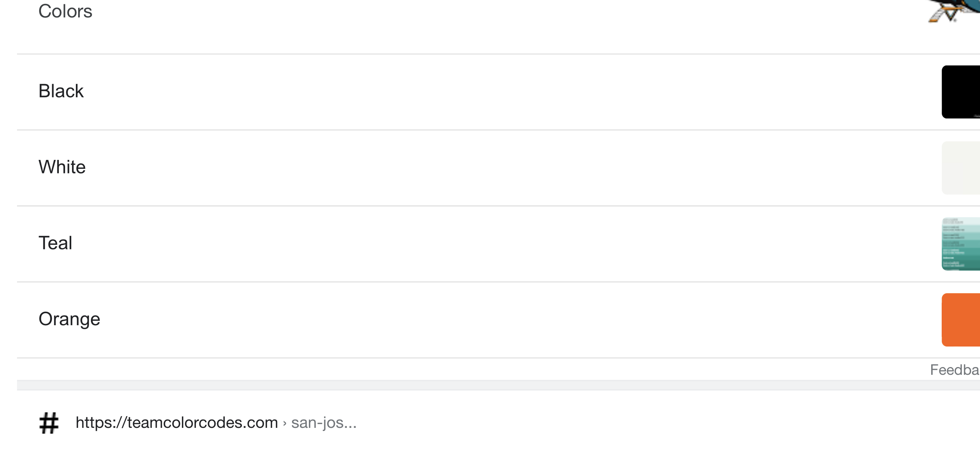Send feedback via the Feedback link
The image size is (980, 453).
(954, 370)
